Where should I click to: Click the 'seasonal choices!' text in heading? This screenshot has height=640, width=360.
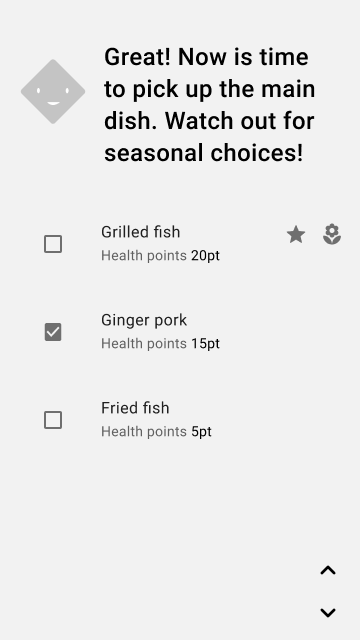coord(204,153)
